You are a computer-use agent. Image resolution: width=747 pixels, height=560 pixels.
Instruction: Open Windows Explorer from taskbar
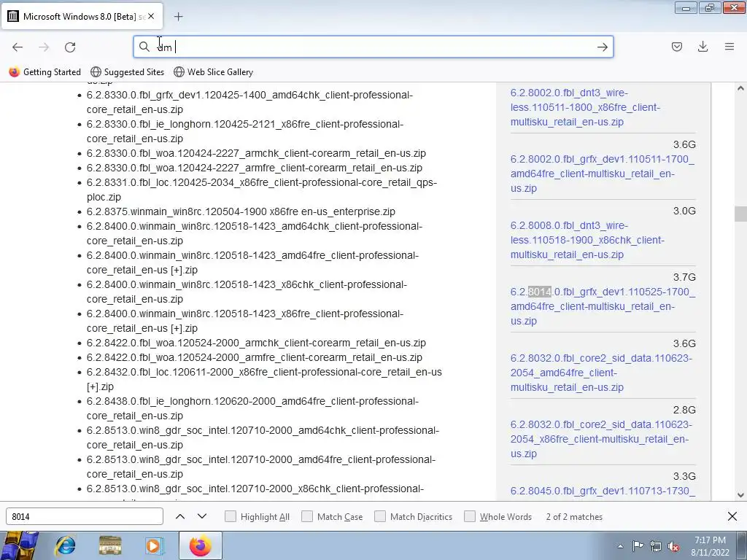(x=110, y=545)
